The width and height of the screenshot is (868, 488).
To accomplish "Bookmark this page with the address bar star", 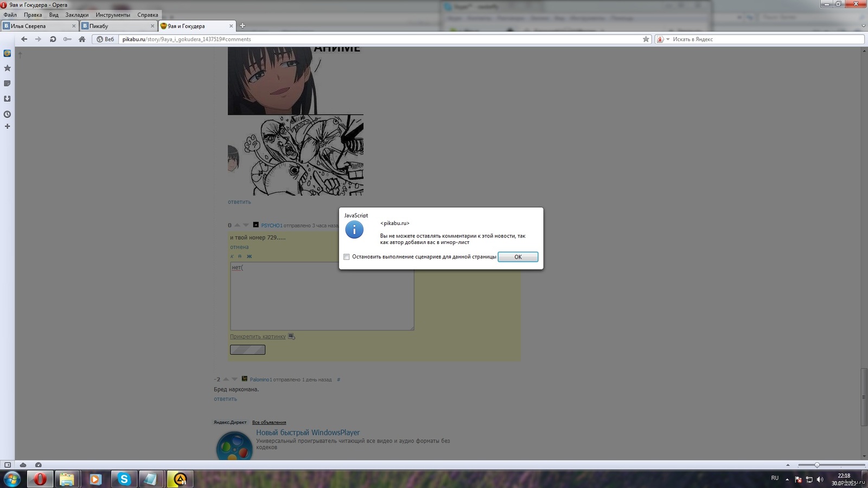I will (646, 39).
